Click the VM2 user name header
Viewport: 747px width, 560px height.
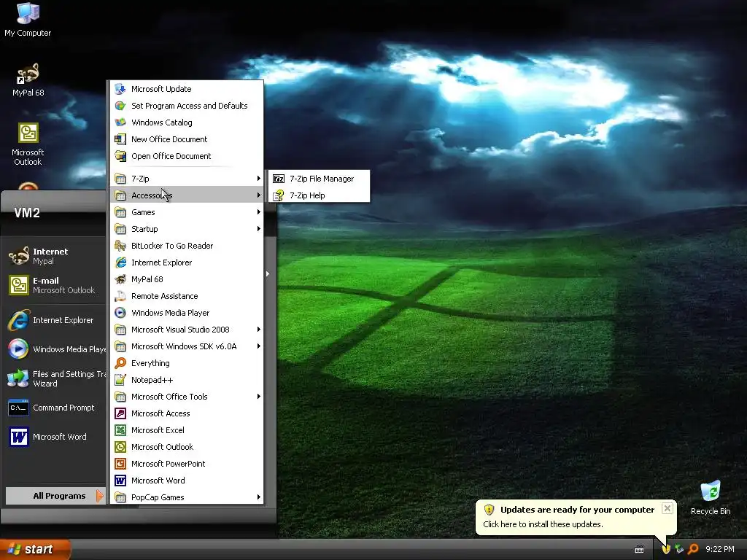coord(27,213)
